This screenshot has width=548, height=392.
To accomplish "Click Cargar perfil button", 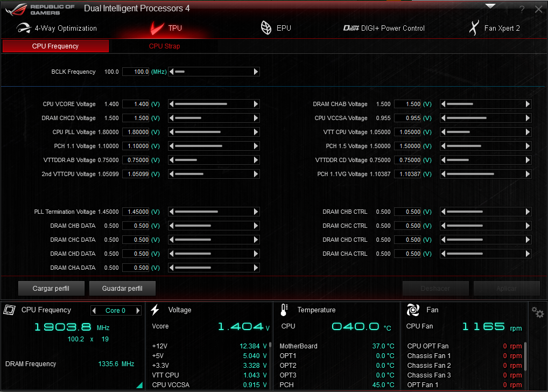I will [51, 289].
